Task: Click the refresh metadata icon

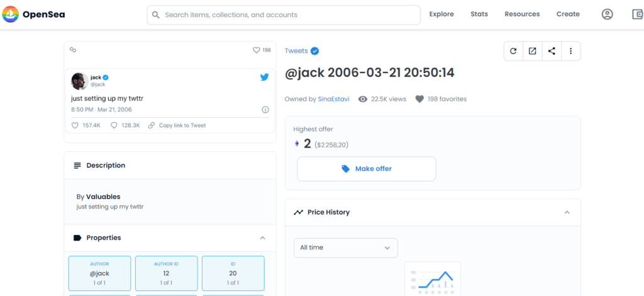Action: pos(513,51)
